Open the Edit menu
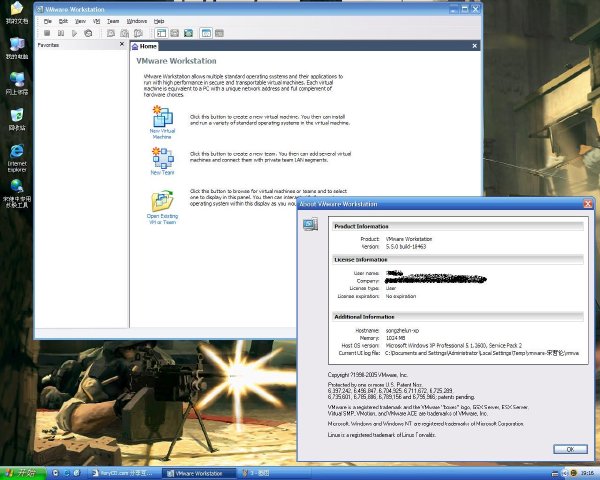Viewport: 600px width, 480px height. coord(63,21)
